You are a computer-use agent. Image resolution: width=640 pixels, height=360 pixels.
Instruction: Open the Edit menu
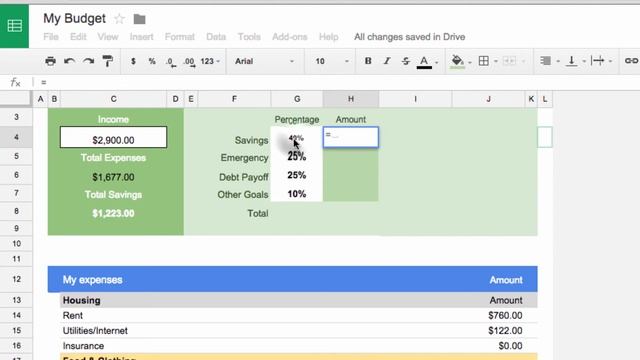tap(78, 37)
